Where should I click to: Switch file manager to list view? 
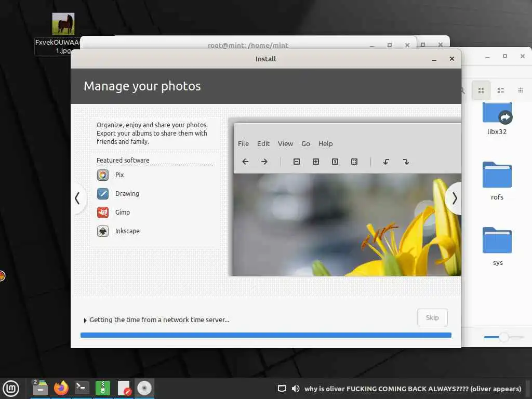500,90
